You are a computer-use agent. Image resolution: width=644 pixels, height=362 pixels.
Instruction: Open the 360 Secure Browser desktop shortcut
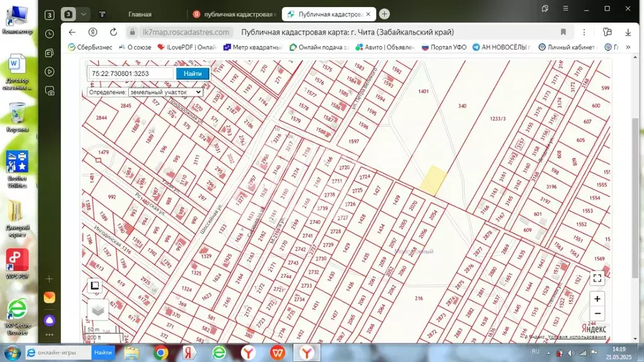[17, 317]
